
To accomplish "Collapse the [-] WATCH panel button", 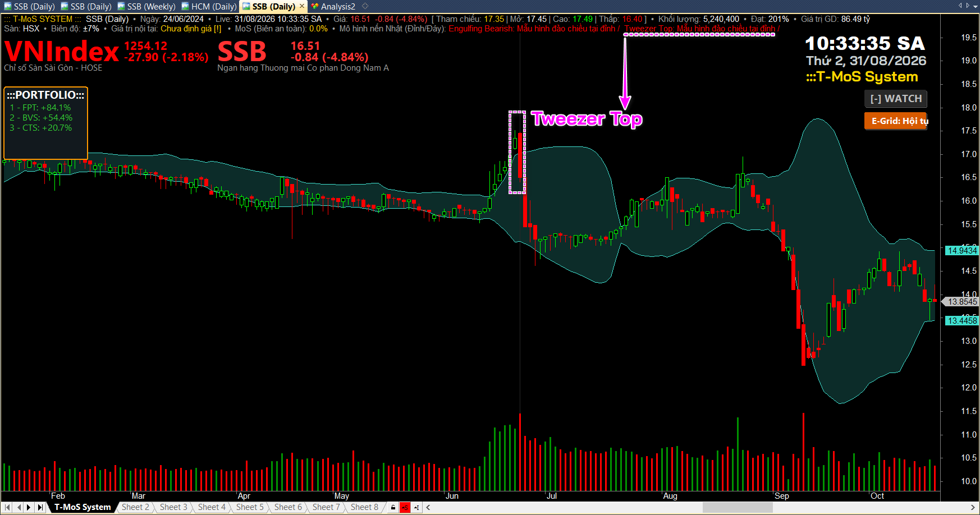I will pyautogui.click(x=895, y=99).
